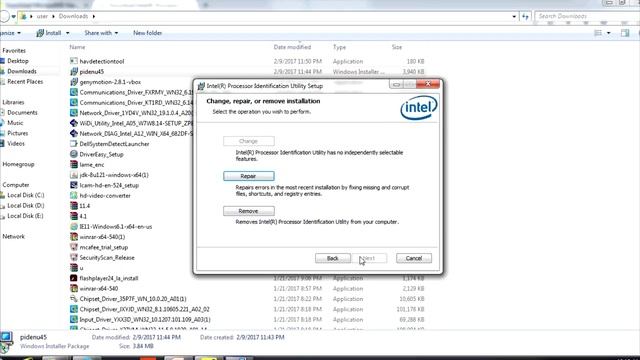The height and width of the screenshot is (360, 640).
Task: Click the Install toolbar button in Explorer
Action: point(49,33)
